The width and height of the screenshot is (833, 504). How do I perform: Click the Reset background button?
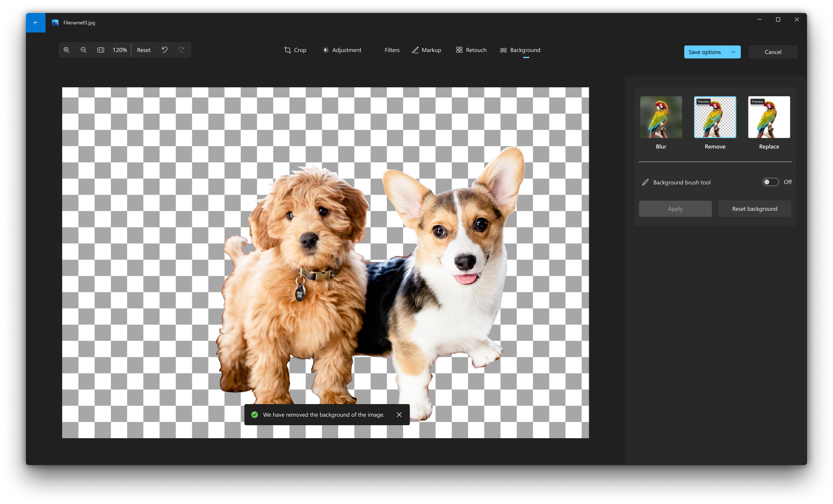point(754,209)
